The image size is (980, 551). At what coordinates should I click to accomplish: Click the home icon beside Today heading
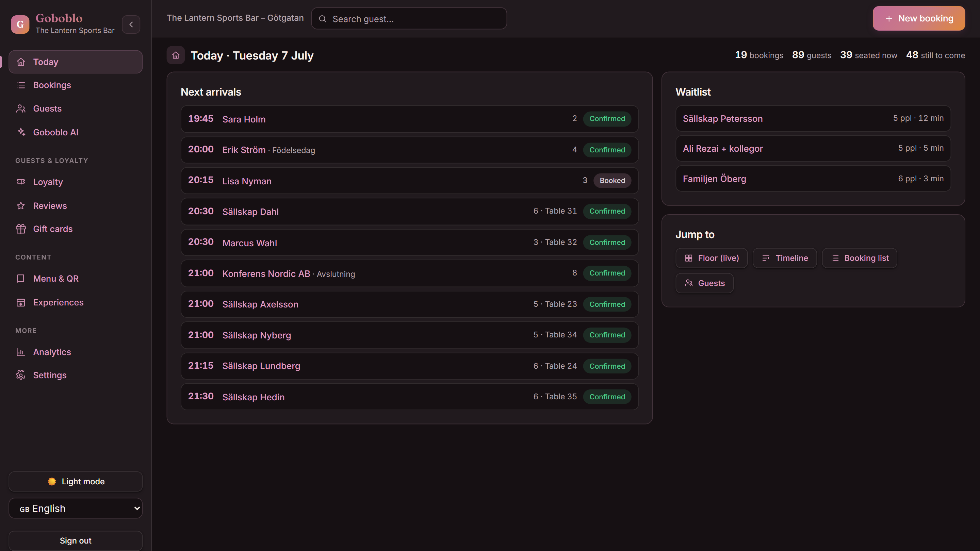click(176, 55)
